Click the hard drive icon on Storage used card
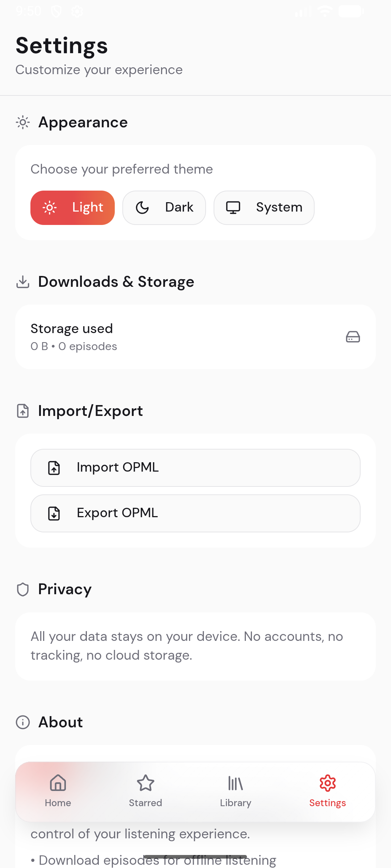Viewport: 391px width, 868px height. [x=353, y=337]
